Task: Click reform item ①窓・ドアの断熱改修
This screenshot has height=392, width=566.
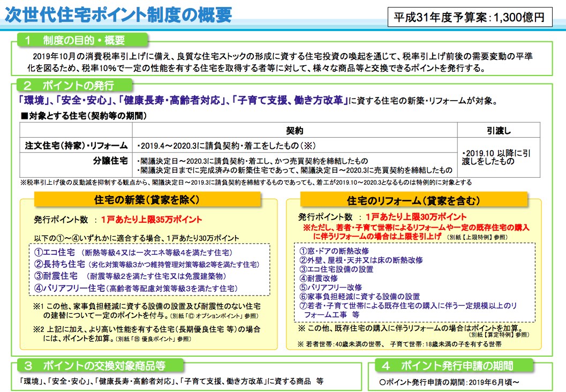Action: [x=334, y=251]
